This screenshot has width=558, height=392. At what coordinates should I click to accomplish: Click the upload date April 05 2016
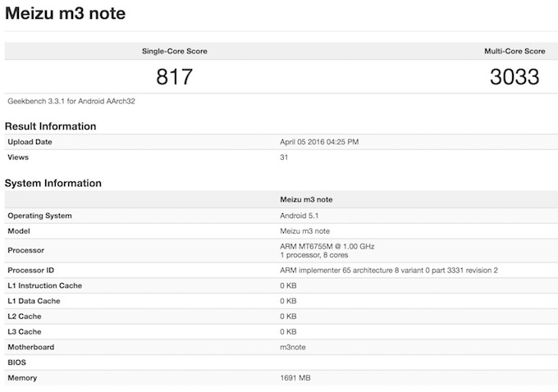(319, 142)
